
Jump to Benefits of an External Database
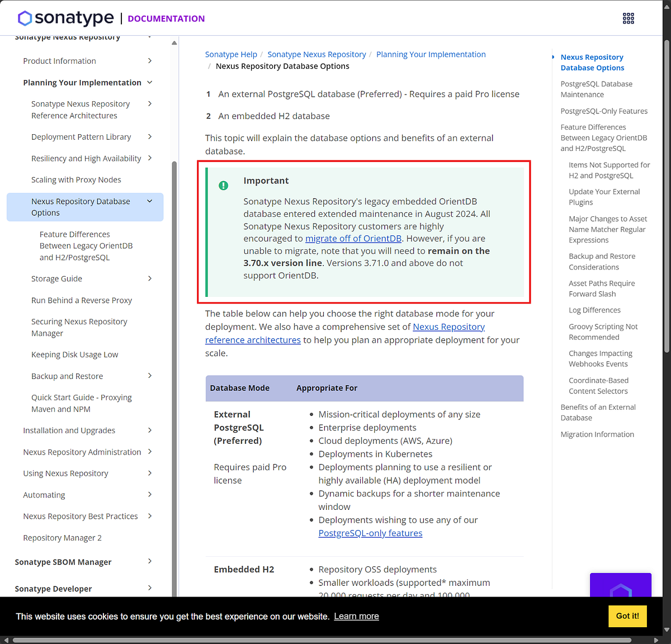tap(598, 413)
